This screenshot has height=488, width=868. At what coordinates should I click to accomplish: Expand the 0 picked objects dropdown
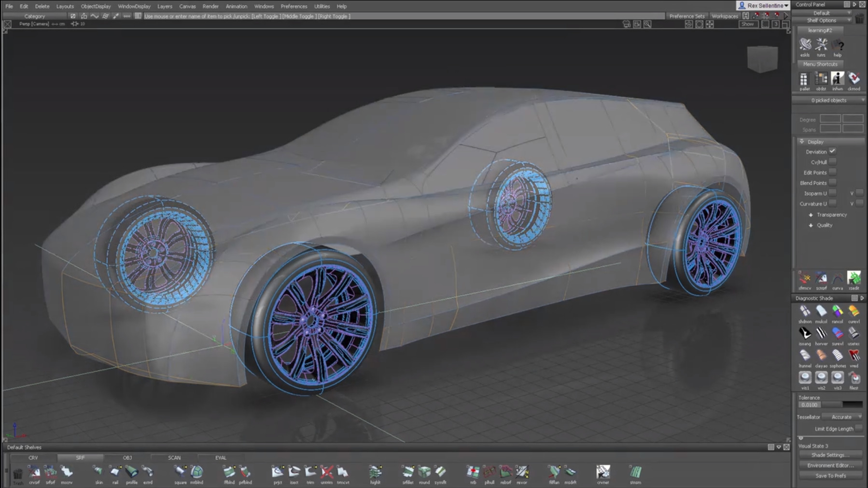pyautogui.click(x=829, y=100)
